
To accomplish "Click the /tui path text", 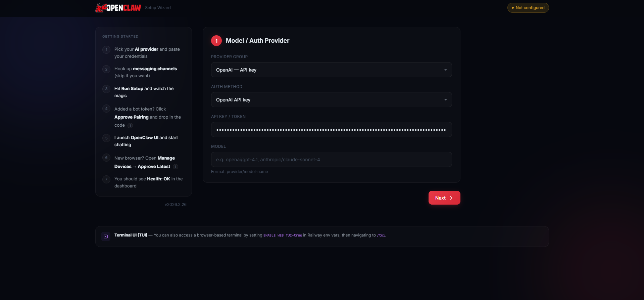I will [x=381, y=235].
